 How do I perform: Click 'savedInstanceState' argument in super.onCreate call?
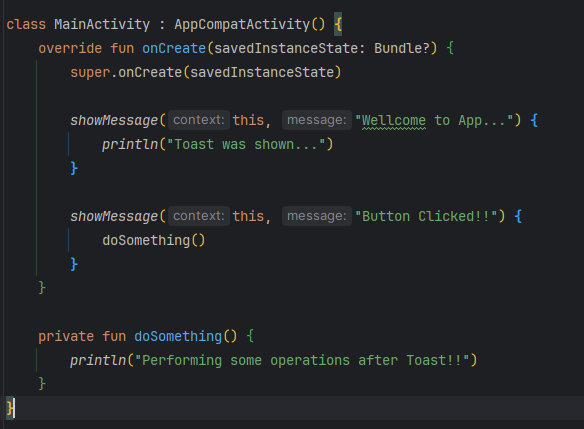tap(262, 73)
